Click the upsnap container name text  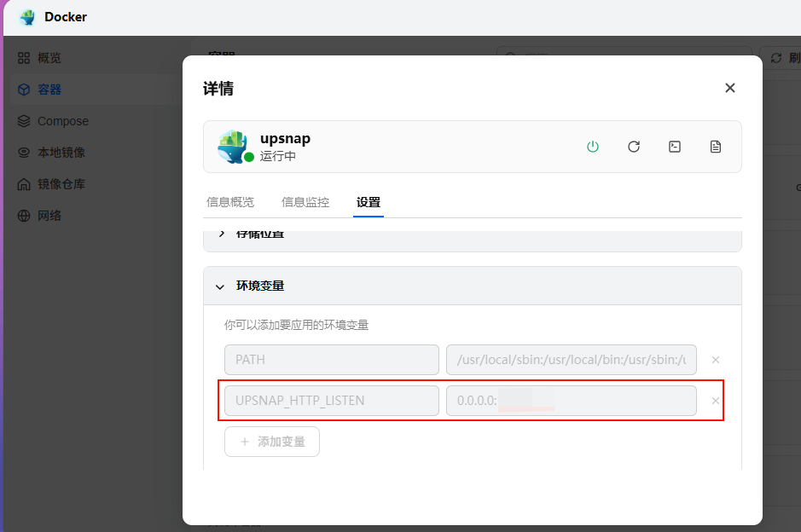click(x=285, y=139)
